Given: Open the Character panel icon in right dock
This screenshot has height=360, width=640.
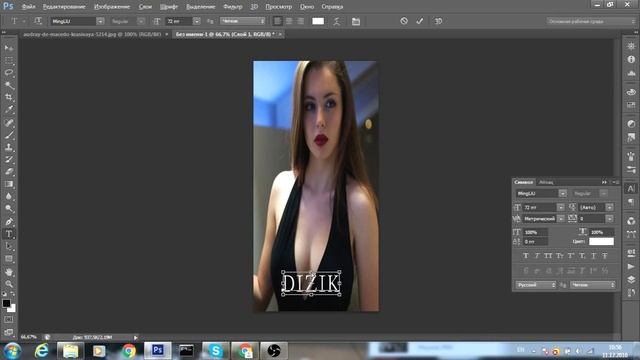Looking at the screenshot, I should point(631,189).
